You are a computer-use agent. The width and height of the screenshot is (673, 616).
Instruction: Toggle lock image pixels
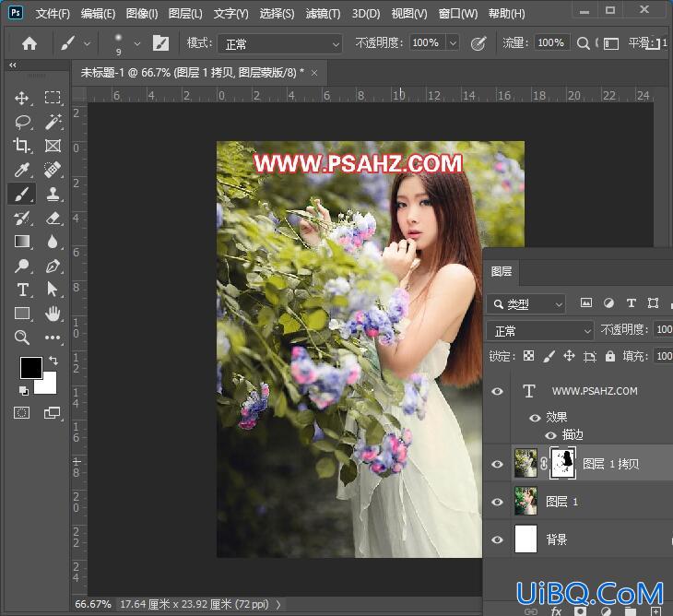click(x=549, y=356)
